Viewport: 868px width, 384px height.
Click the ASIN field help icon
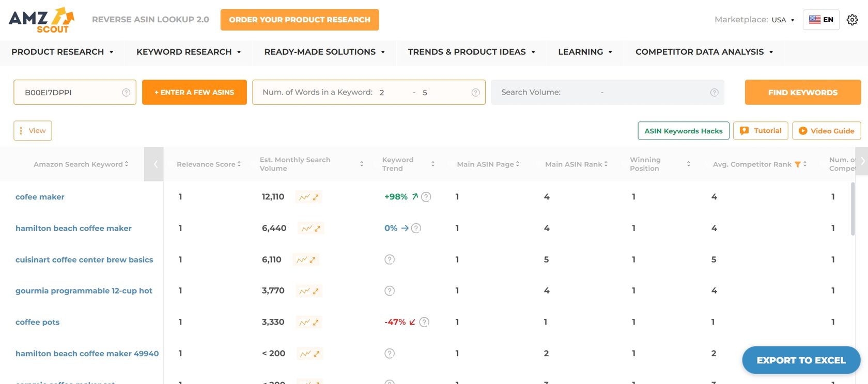pos(126,93)
